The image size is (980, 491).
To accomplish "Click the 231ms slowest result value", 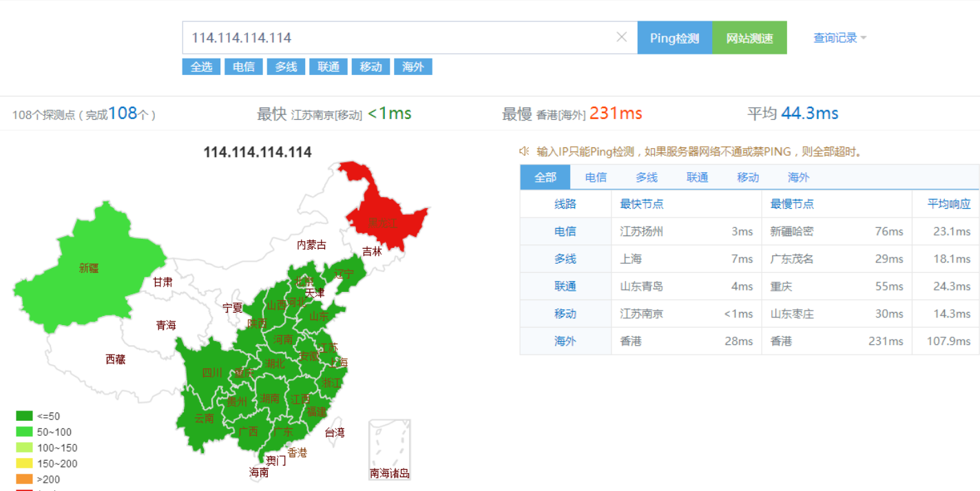I will (x=616, y=113).
